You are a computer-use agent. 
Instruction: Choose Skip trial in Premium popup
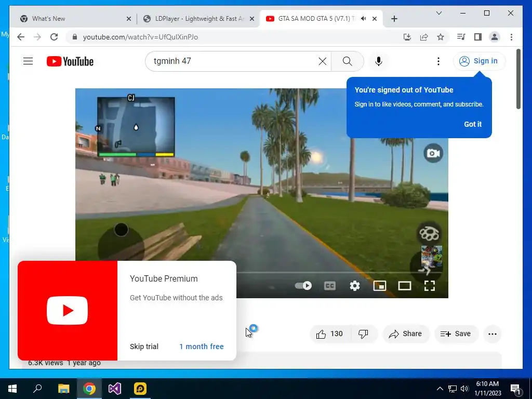click(x=144, y=347)
